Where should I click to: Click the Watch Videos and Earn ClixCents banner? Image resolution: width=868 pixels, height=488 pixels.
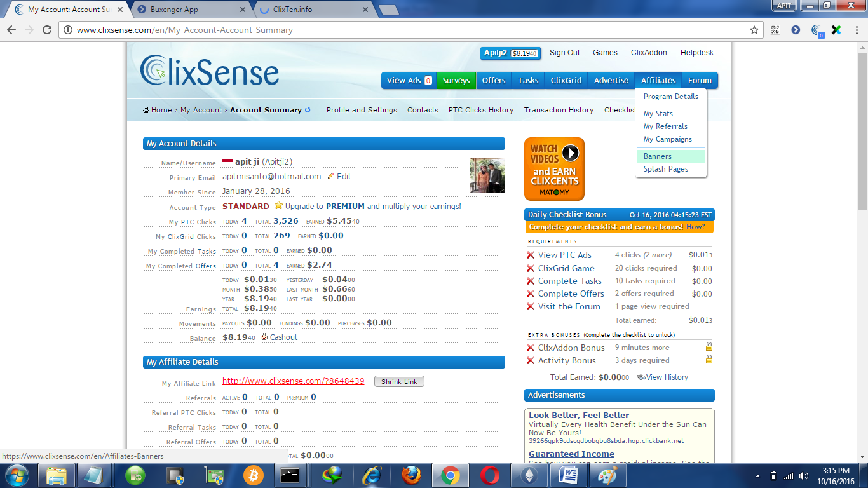tap(554, 169)
